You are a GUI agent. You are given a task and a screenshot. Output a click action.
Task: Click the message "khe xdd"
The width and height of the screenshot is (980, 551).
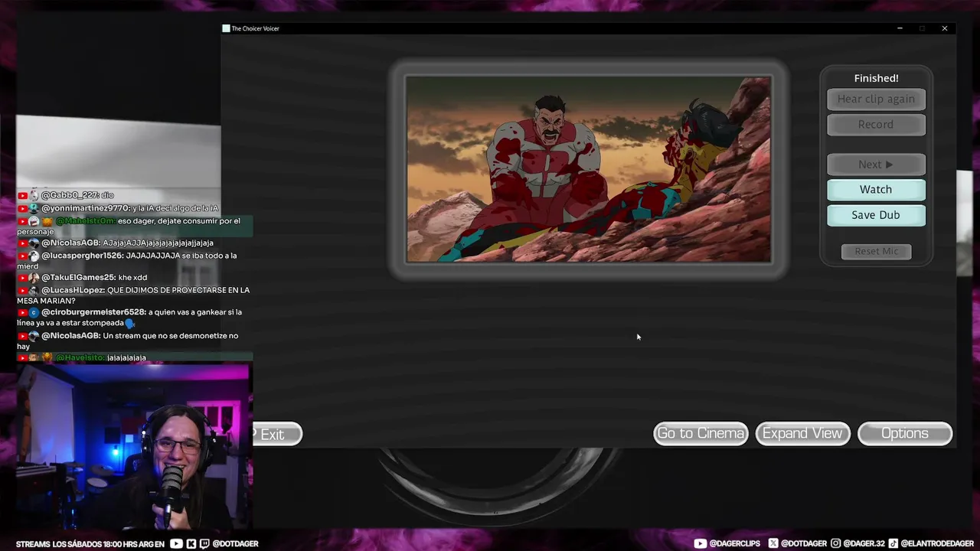(x=132, y=278)
